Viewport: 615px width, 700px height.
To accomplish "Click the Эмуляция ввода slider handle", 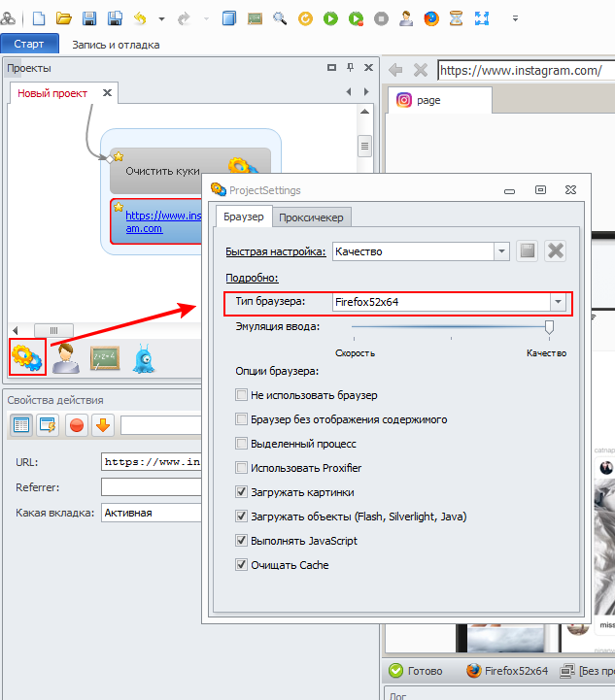I will point(549,327).
